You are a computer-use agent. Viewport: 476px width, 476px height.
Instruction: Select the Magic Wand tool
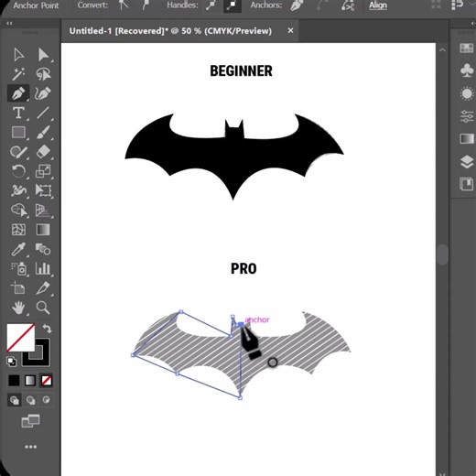click(x=18, y=74)
